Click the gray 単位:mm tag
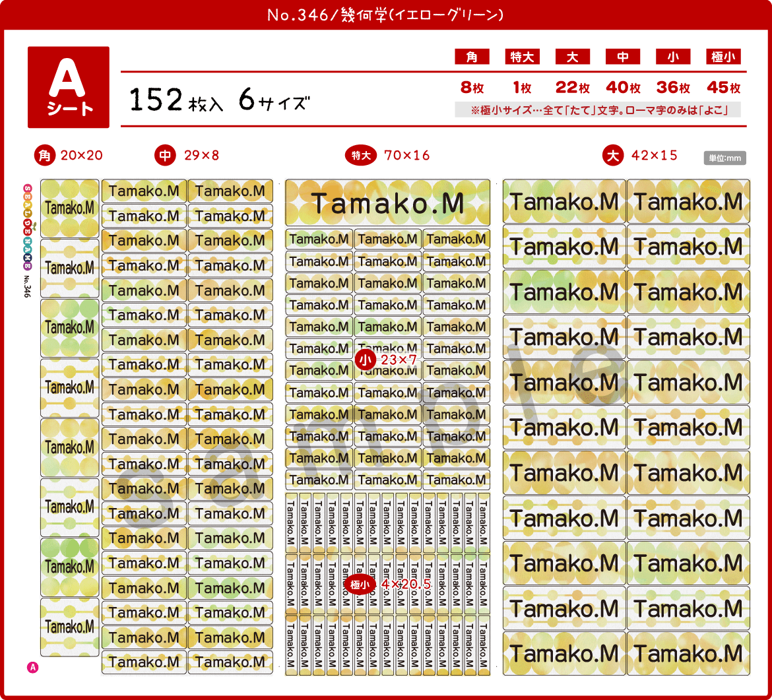 724,158
